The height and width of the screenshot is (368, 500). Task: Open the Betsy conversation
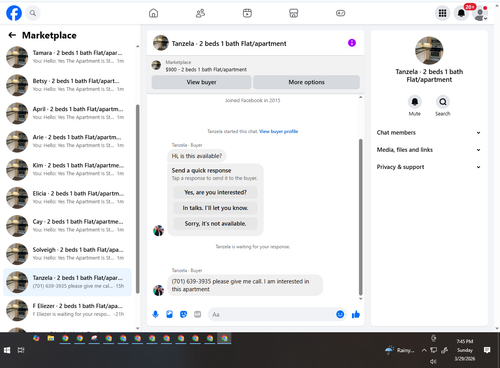pos(67,85)
